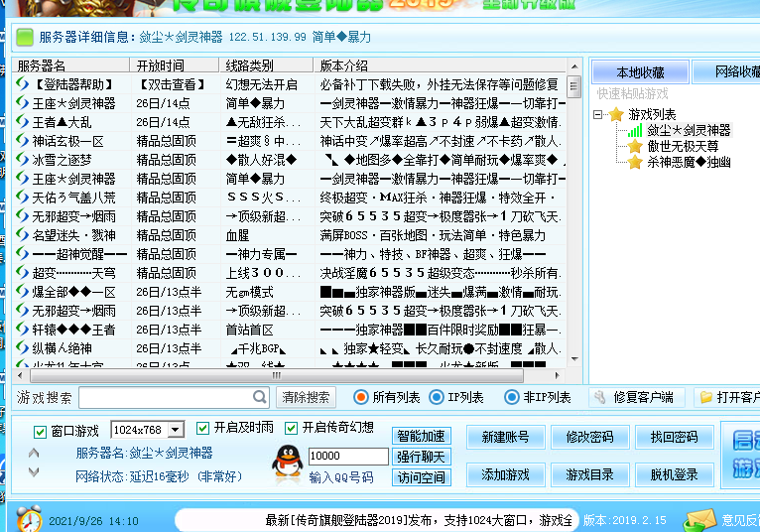
Task: Click the 清除搜索 button
Action: point(306,397)
